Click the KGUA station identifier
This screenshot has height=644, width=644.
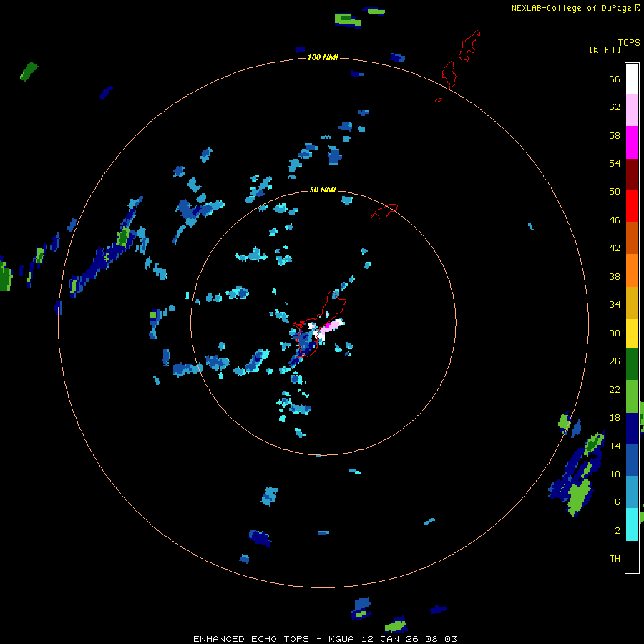pyautogui.click(x=341, y=639)
